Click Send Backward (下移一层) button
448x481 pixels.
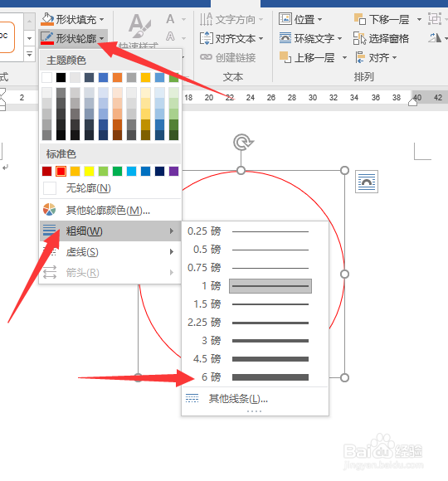coord(382,19)
